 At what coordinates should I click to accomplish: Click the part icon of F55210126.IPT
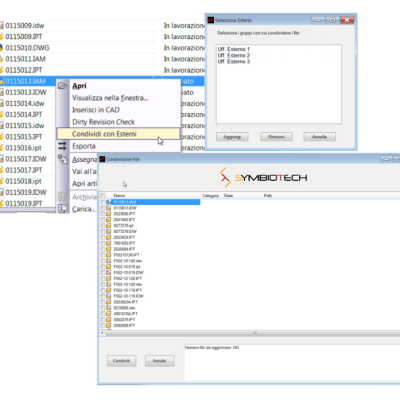click(108, 255)
